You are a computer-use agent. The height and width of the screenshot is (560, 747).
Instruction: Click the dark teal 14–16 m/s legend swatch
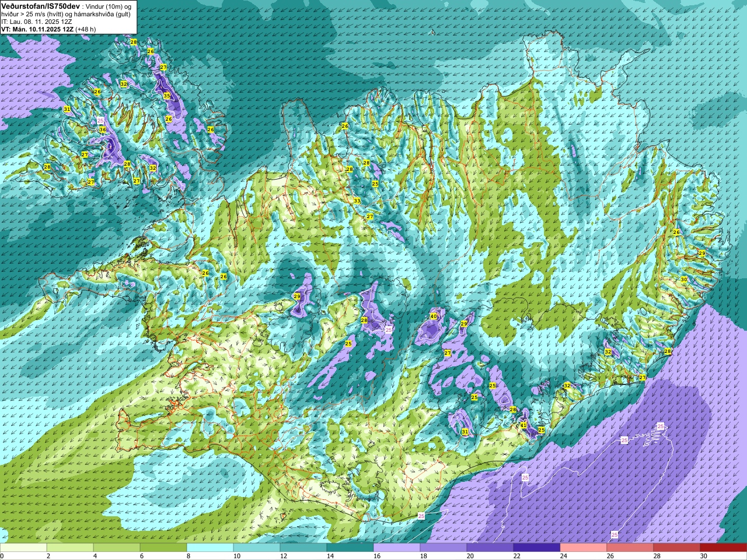[x=350, y=547]
